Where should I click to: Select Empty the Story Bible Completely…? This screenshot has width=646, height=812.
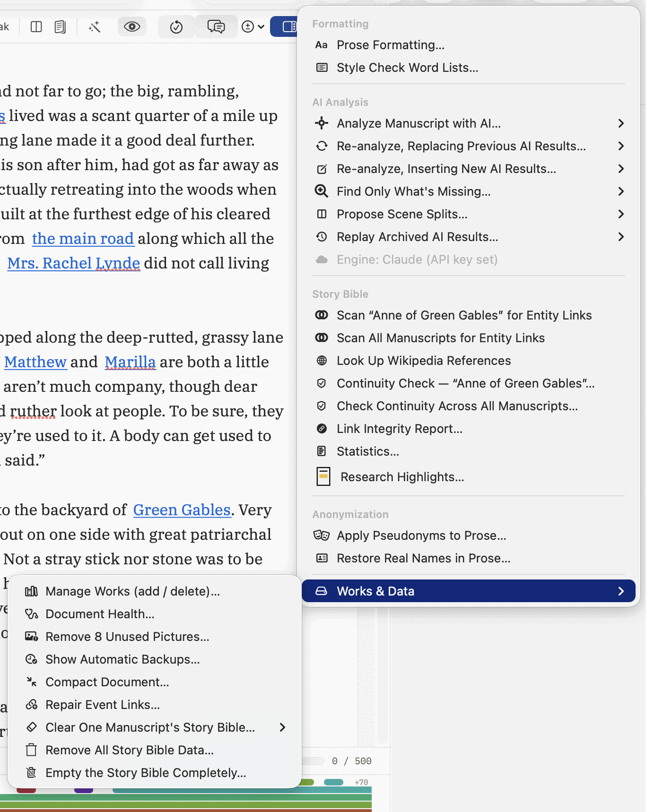tap(155, 773)
